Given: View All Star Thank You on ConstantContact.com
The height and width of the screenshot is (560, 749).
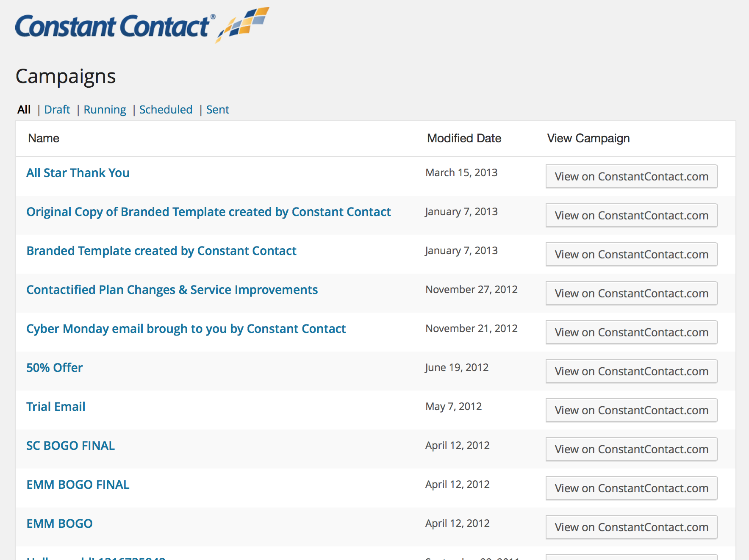Looking at the screenshot, I should pos(632,176).
